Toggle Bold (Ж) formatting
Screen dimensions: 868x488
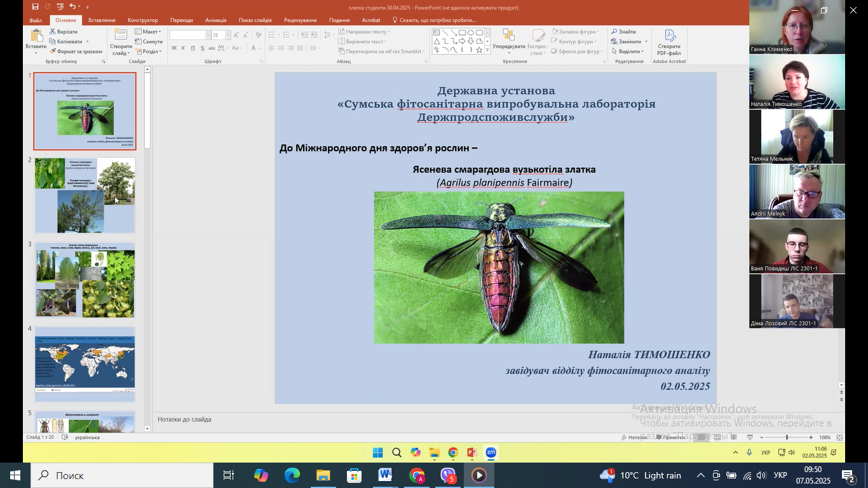[x=174, y=48]
